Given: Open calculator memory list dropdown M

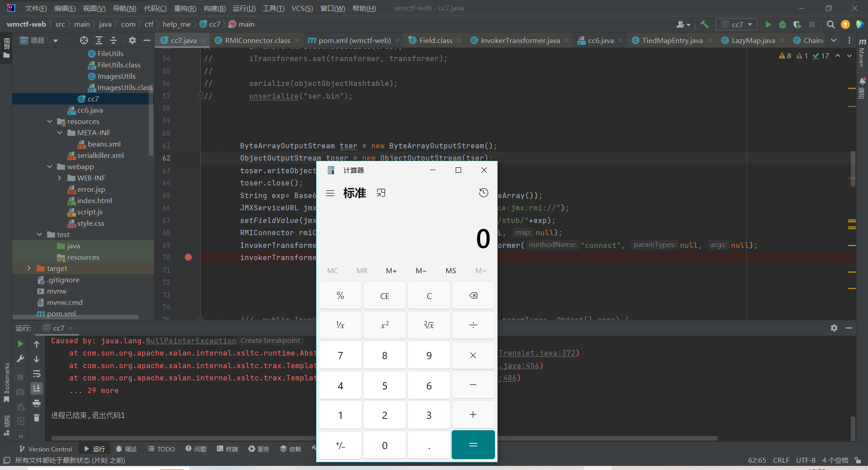Looking at the screenshot, I should (x=481, y=271).
